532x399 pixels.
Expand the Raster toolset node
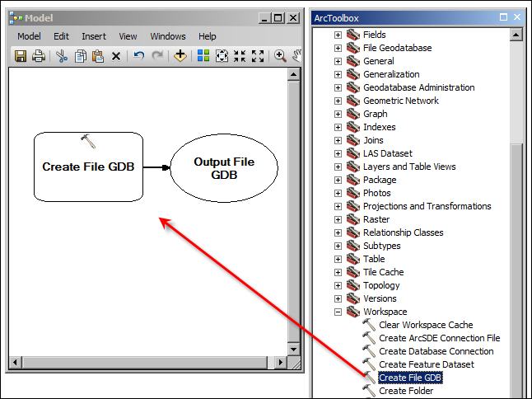338,219
